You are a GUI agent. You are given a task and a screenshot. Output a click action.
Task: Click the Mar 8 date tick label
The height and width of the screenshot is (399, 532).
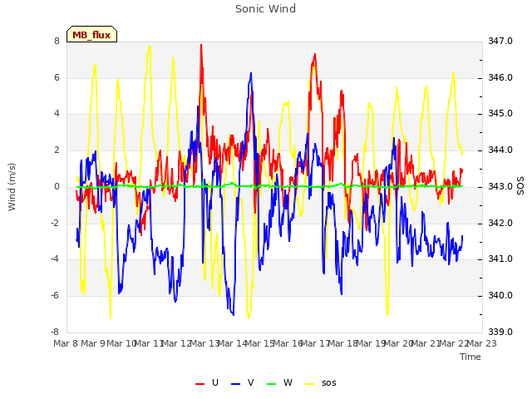[66, 343]
